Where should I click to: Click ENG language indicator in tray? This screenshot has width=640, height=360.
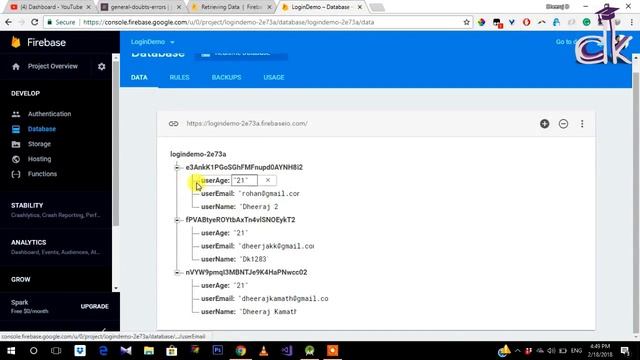pyautogui.click(x=576, y=351)
